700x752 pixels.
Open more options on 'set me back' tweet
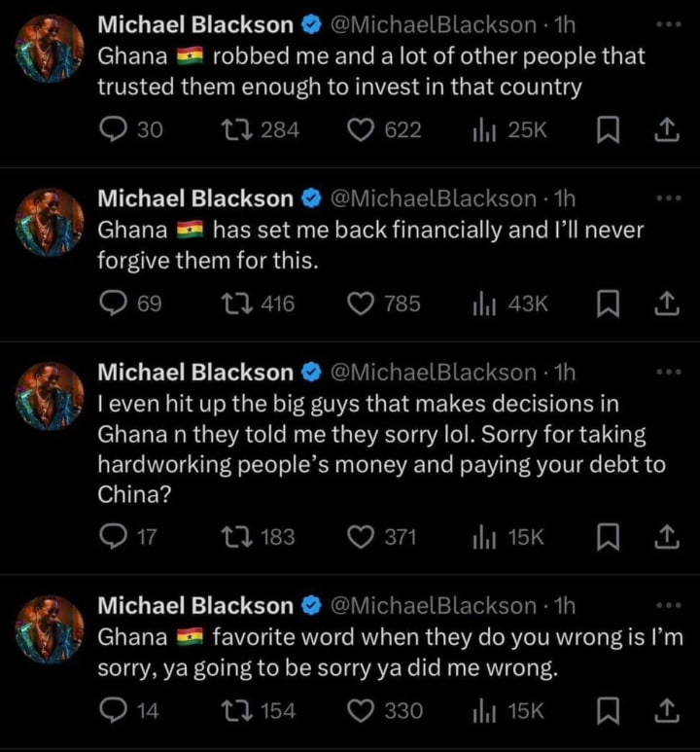[x=668, y=198]
